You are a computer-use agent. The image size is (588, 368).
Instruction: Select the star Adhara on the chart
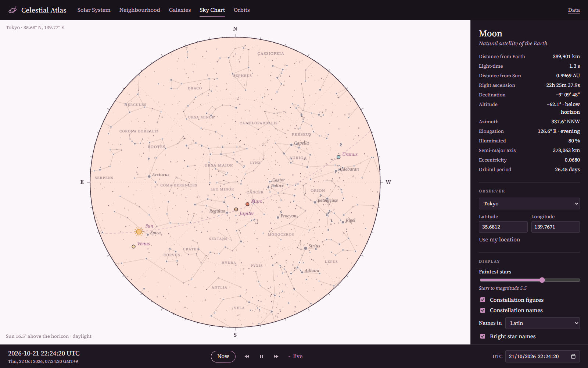tap(302, 272)
